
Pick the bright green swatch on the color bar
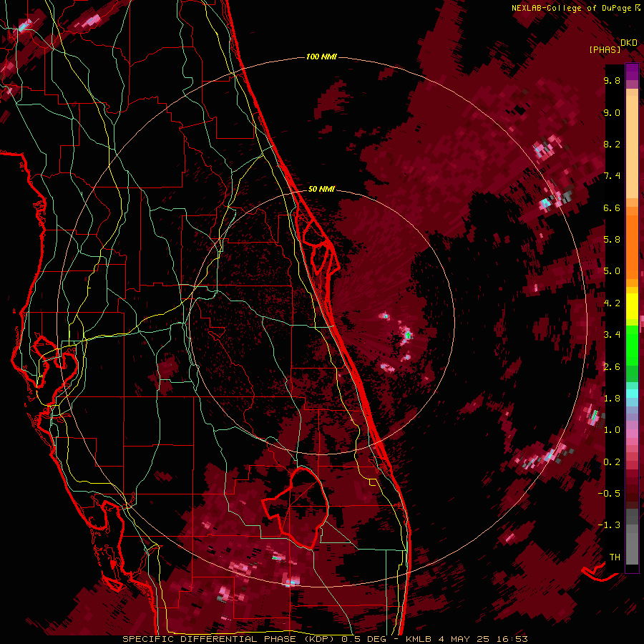pos(632,346)
